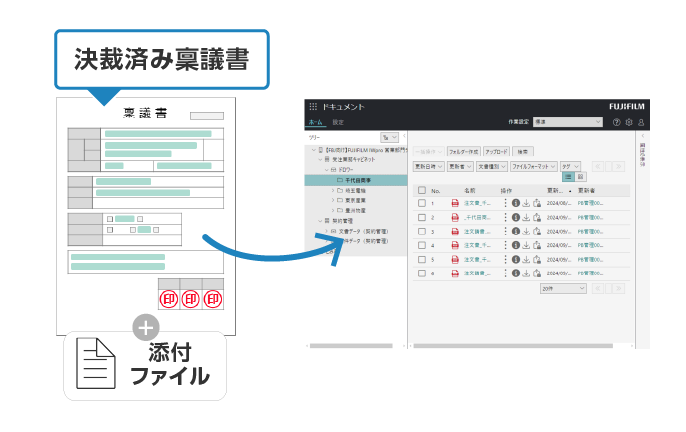The height and width of the screenshot is (432, 686).
Task: Open the file name link in row 2
Action: [x=477, y=217]
